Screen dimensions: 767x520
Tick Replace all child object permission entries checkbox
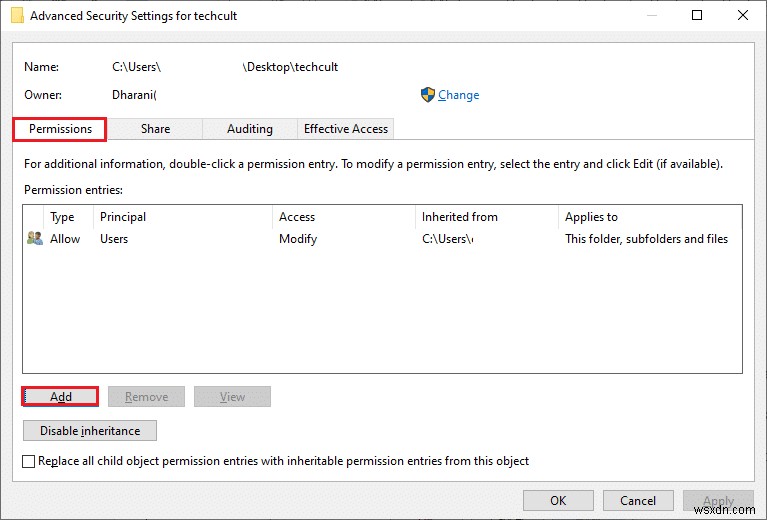(x=29, y=461)
